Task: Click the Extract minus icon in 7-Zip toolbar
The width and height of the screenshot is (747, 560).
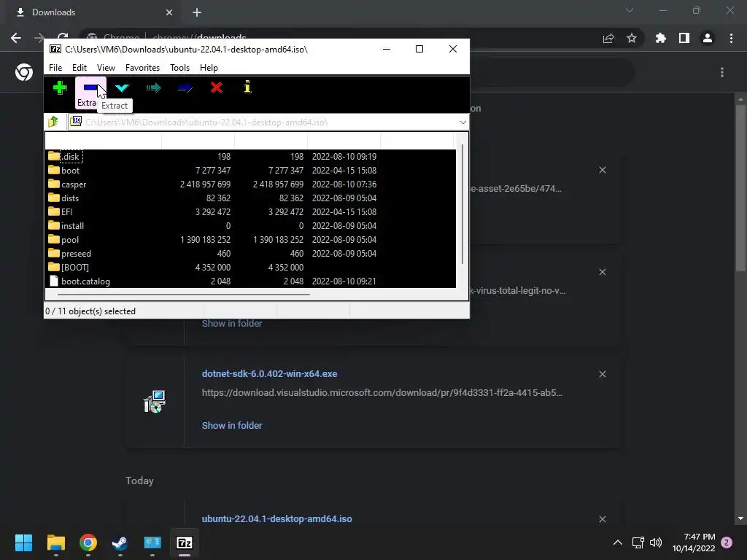Action: (90, 87)
